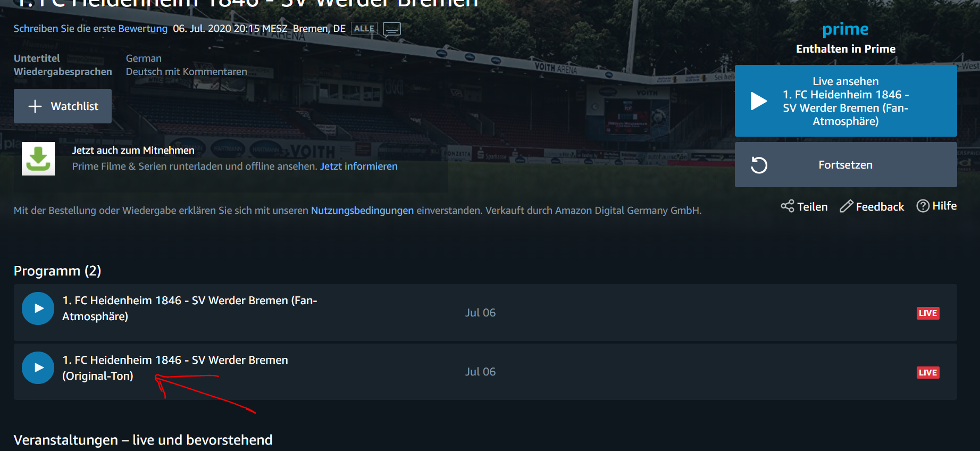980x451 pixels.
Task: Click the Fortsetzen resume button
Action: pos(845,165)
